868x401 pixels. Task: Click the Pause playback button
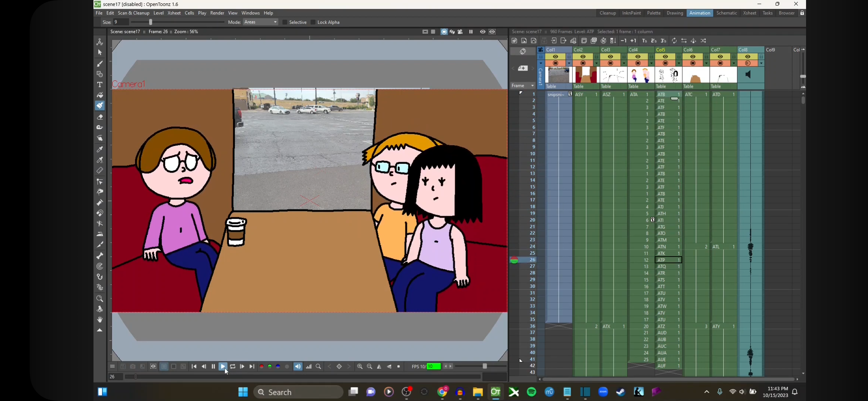click(213, 366)
